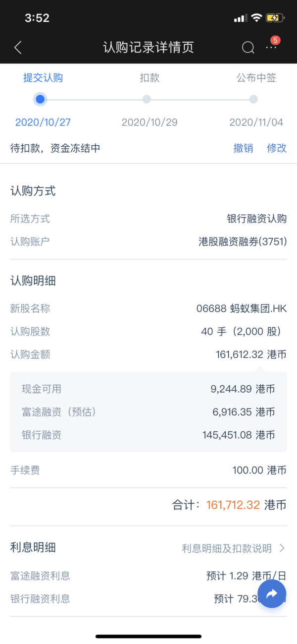Screen dimensions: 297x644
Task: Open the more options ellipsis menu
Action: [271, 48]
